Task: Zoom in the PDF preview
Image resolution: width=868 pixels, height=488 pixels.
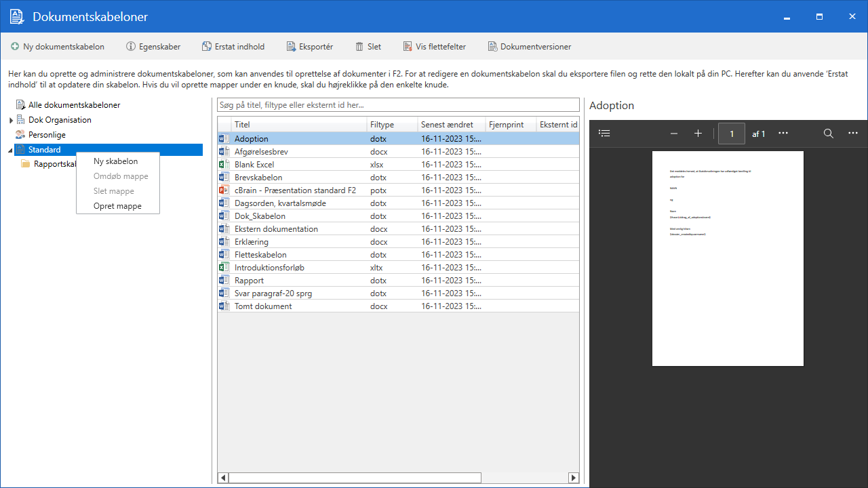Action: (698, 134)
